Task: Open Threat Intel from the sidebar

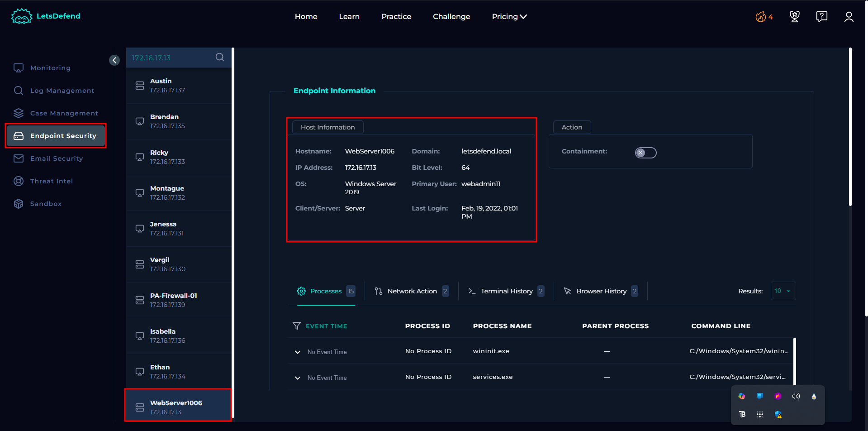Action: (x=51, y=181)
